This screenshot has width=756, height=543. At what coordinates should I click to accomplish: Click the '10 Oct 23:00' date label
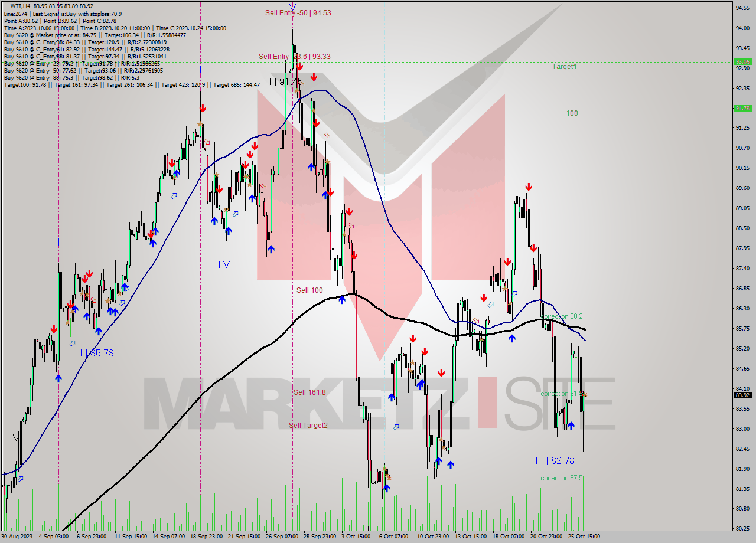[432, 537]
